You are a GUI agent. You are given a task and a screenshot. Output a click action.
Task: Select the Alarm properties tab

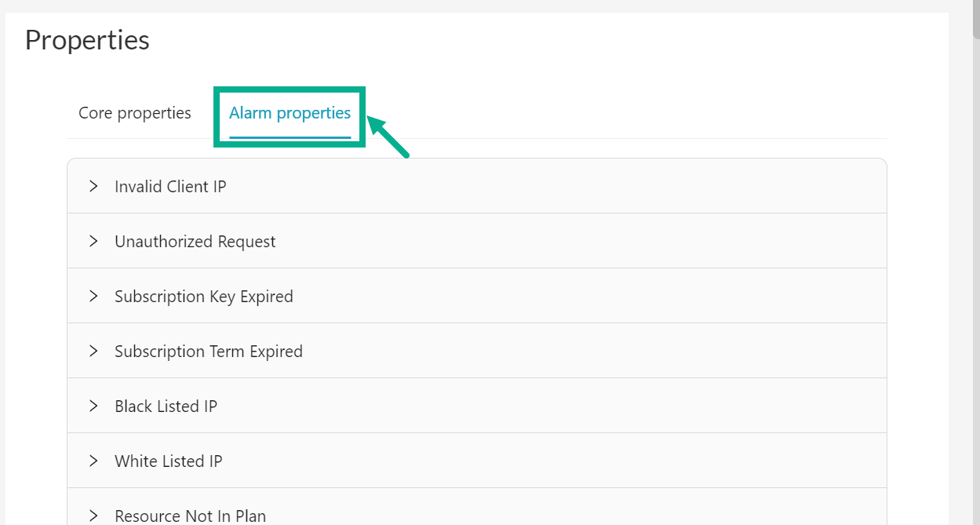pos(290,113)
